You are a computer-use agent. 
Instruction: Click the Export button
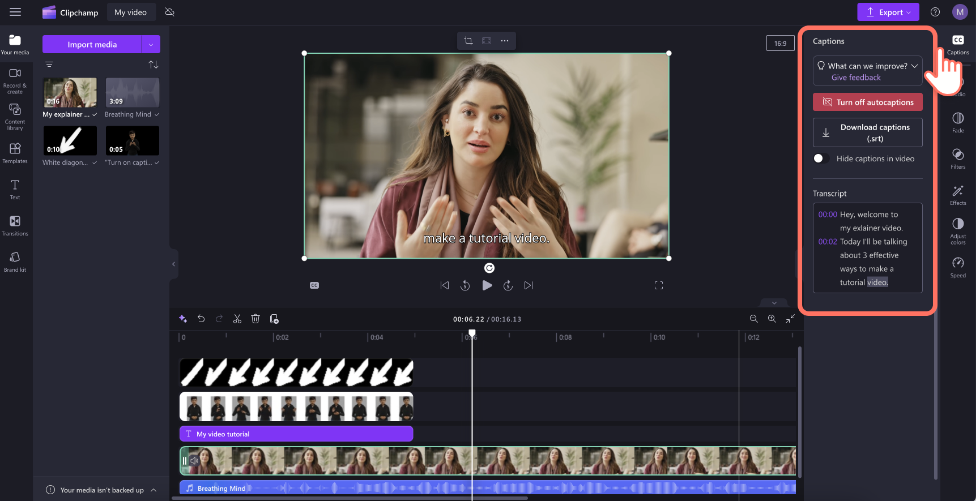point(888,12)
